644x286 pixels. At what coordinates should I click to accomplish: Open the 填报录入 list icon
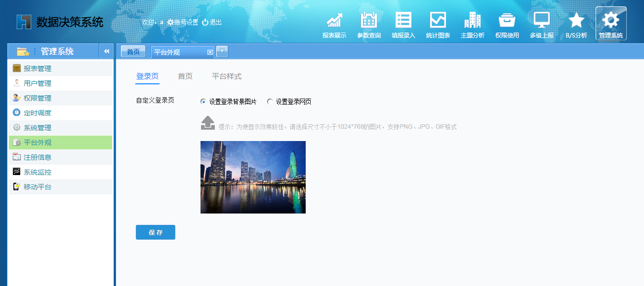pyautogui.click(x=403, y=20)
